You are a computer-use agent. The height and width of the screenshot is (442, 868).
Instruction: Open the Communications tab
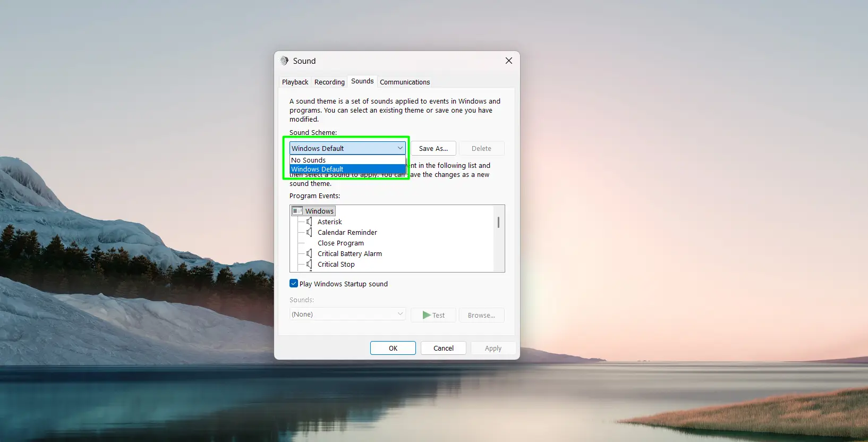(x=405, y=82)
